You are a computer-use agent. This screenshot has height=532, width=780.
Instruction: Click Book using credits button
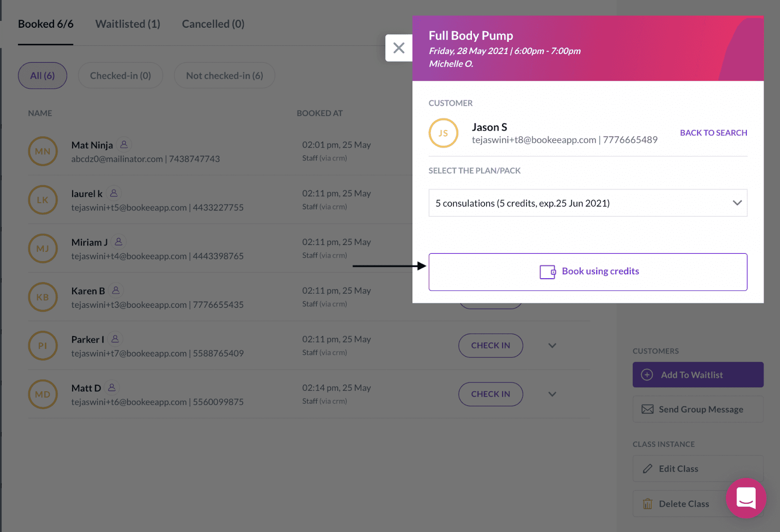point(588,272)
